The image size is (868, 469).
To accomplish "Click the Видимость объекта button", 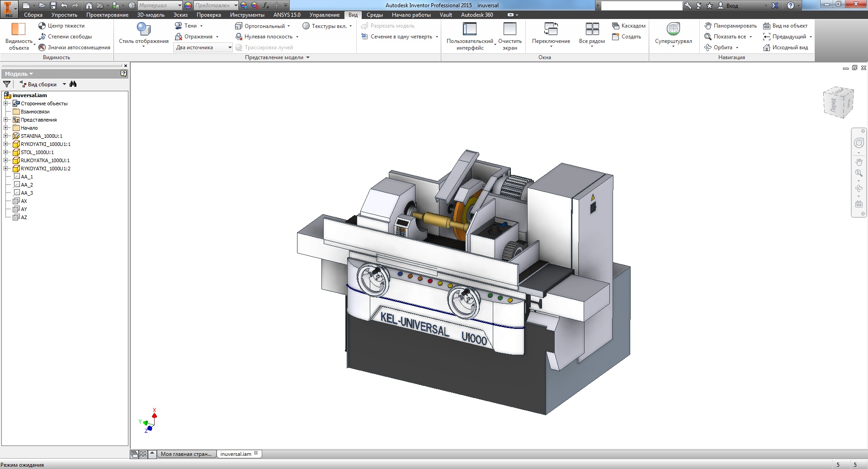I will tap(19, 36).
